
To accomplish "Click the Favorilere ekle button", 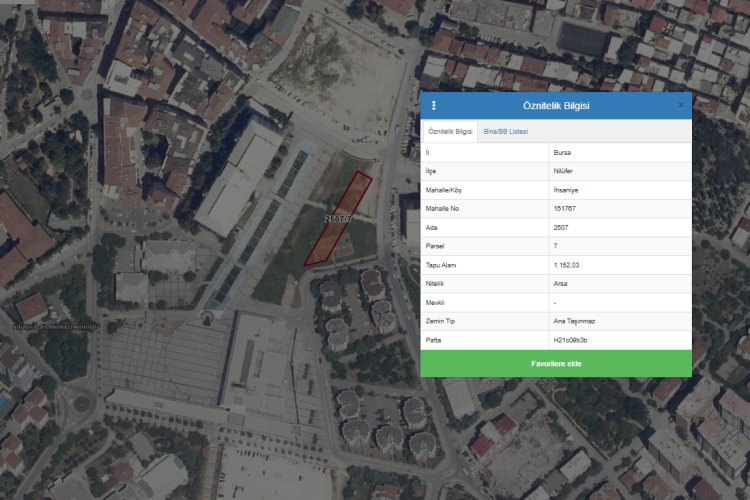I will (x=555, y=363).
